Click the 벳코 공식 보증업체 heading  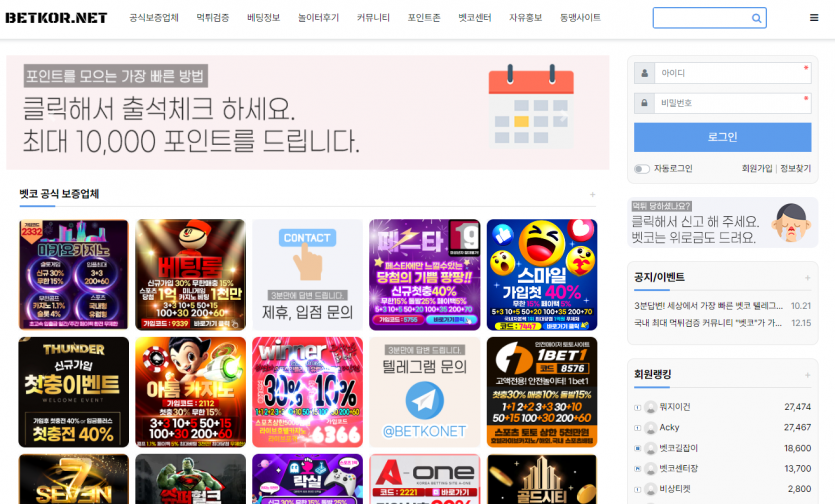(x=59, y=194)
